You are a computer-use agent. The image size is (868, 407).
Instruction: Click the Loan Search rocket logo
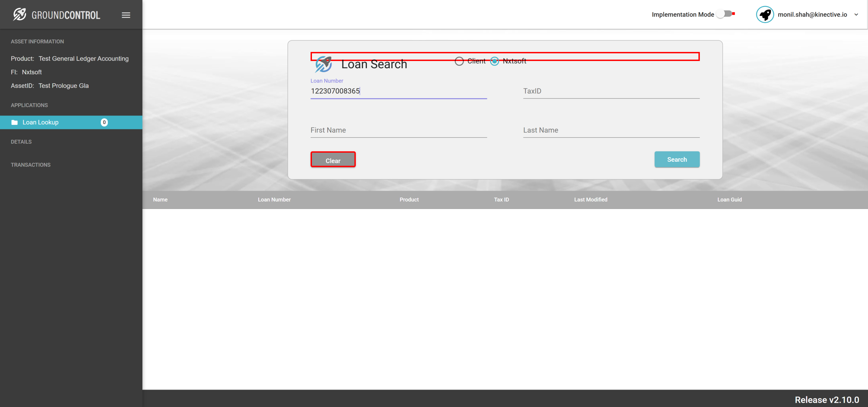click(323, 64)
